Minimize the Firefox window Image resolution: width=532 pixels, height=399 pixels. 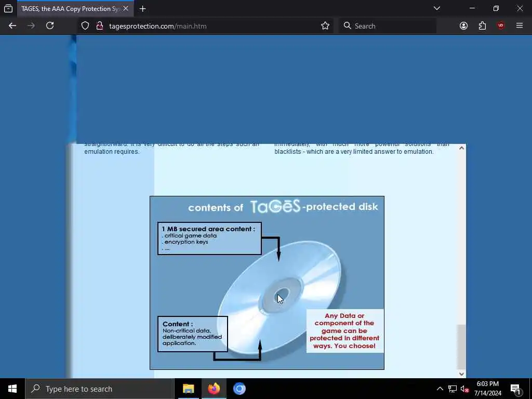472,8
